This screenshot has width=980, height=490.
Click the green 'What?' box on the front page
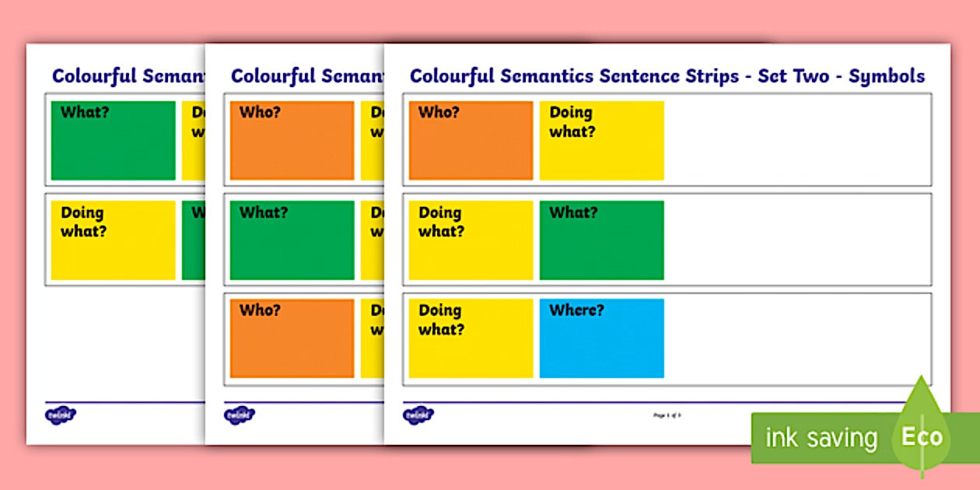tap(601, 240)
